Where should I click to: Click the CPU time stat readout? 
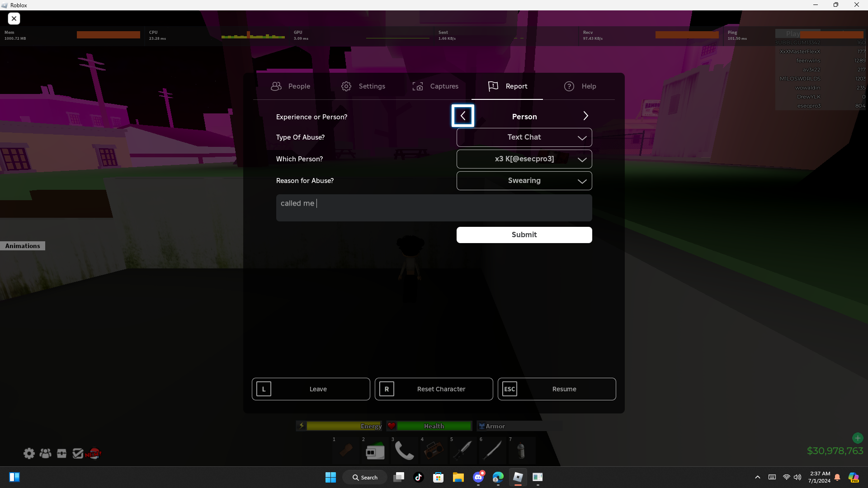click(157, 35)
